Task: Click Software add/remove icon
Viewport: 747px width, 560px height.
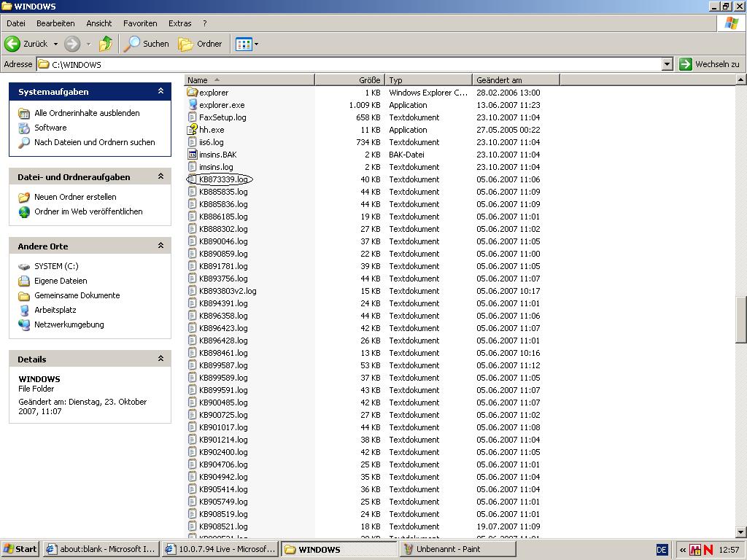Action: tap(24, 128)
